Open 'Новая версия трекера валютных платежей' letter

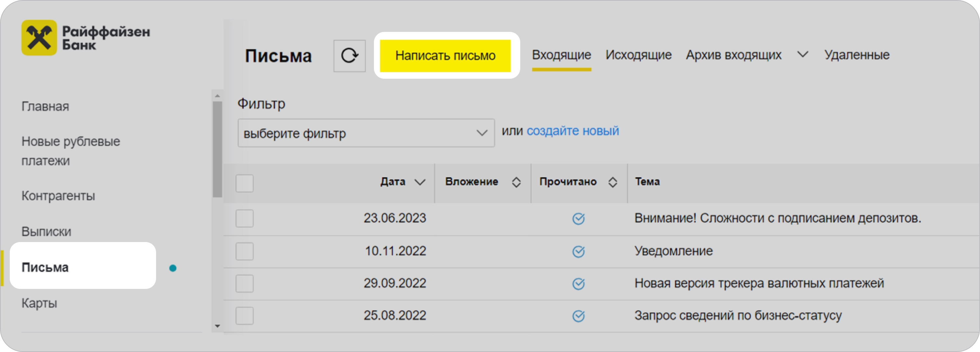(x=759, y=283)
